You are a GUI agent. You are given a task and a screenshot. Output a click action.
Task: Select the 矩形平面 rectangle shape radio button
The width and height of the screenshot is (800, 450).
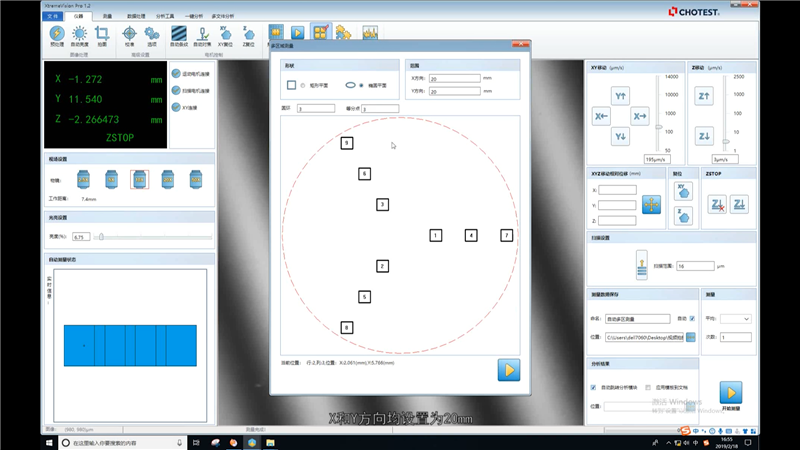pos(304,85)
